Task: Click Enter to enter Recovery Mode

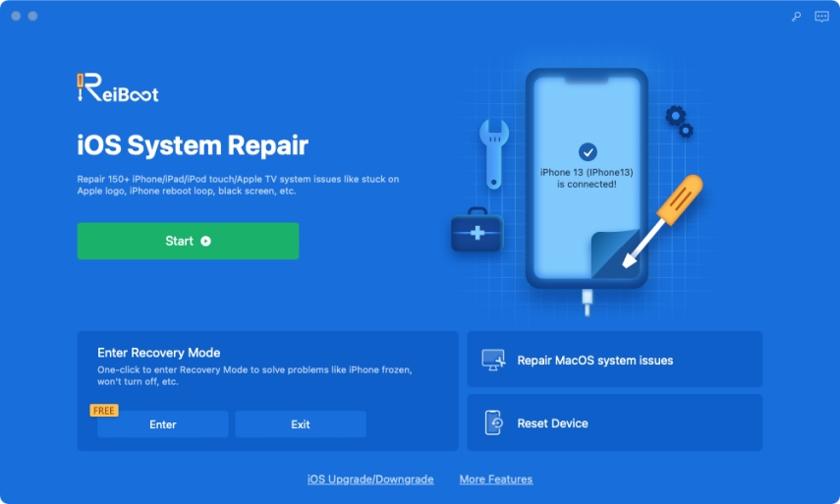Action: pos(163,424)
